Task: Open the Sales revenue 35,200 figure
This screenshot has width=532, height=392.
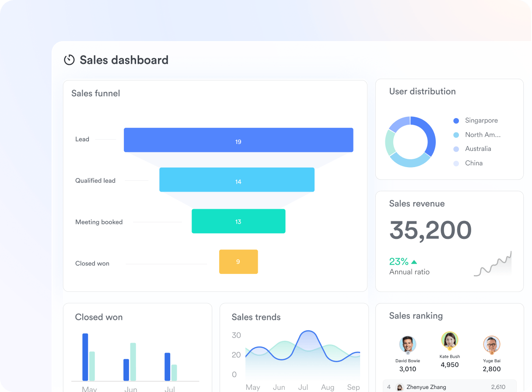Action: point(430,230)
